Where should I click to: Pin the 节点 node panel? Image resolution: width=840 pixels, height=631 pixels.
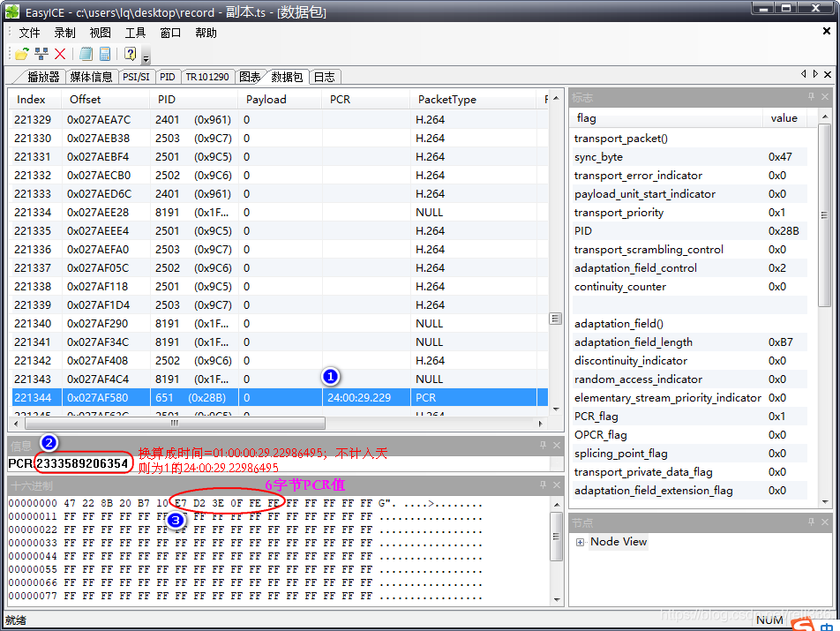[x=811, y=522]
